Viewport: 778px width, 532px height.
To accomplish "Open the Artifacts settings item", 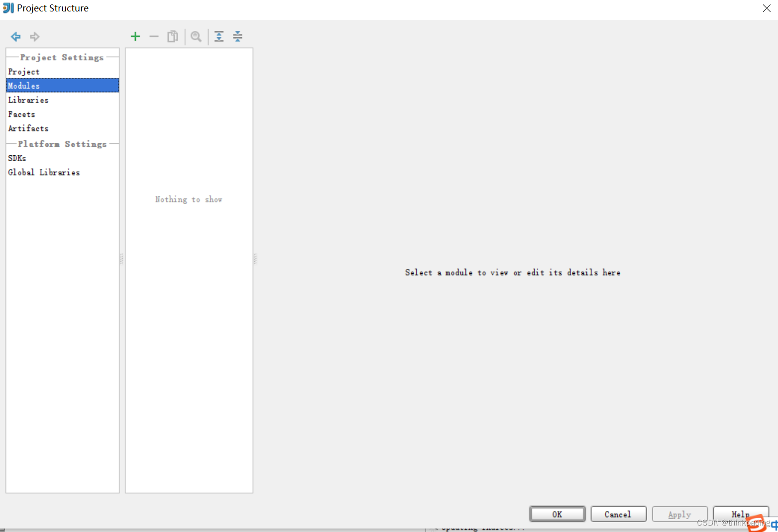I will point(63,128).
